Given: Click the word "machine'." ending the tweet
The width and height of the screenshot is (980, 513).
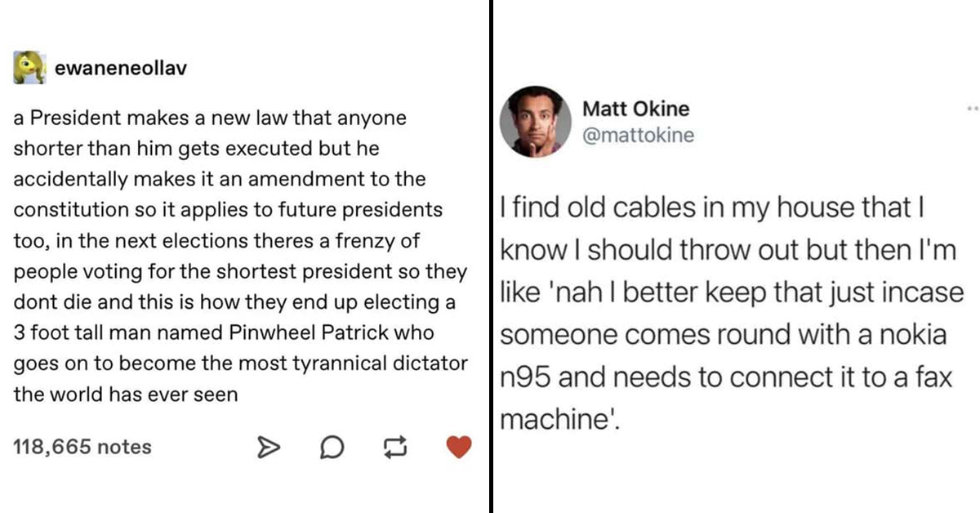Looking at the screenshot, I should point(559,419).
